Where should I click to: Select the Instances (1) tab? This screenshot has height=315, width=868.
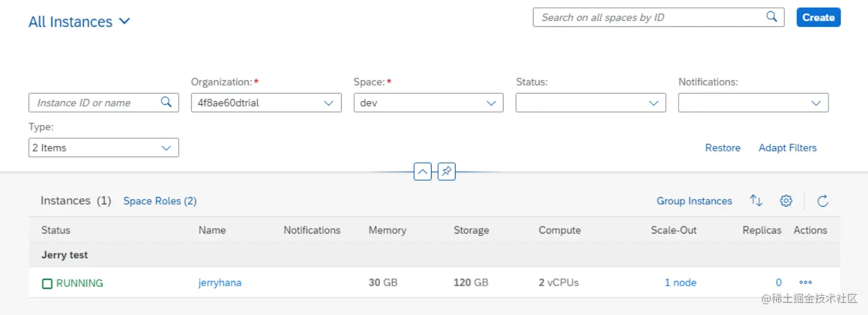tap(76, 201)
